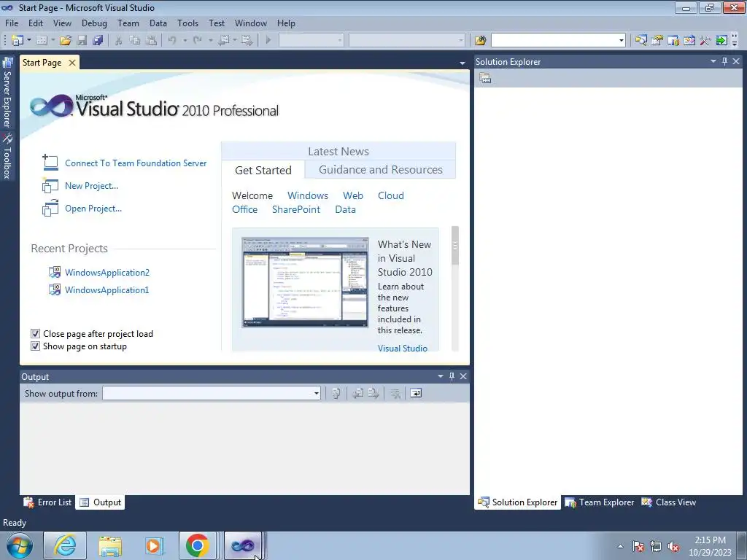The image size is (747, 560).
Task: Open recent project WindowsApplication1
Action: click(107, 290)
